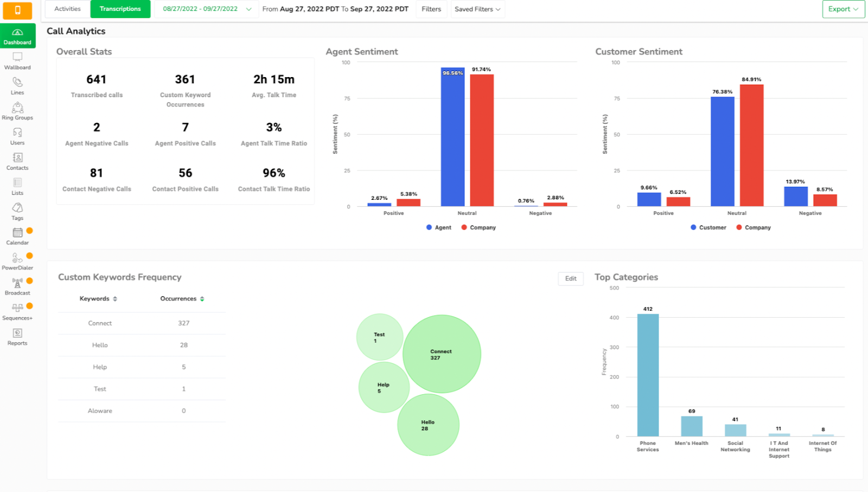Click the 641 Transcribed calls stat
This screenshot has width=868, height=492.
click(97, 86)
